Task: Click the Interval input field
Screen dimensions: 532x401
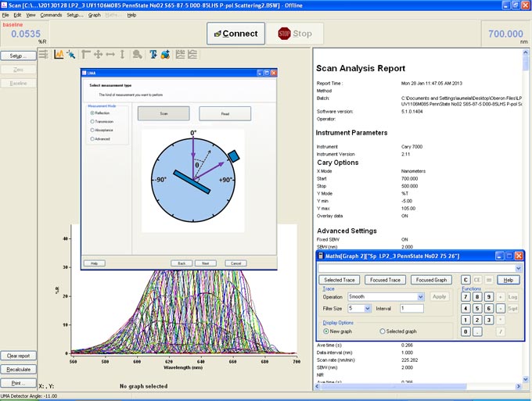Action: [x=412, y=308]
